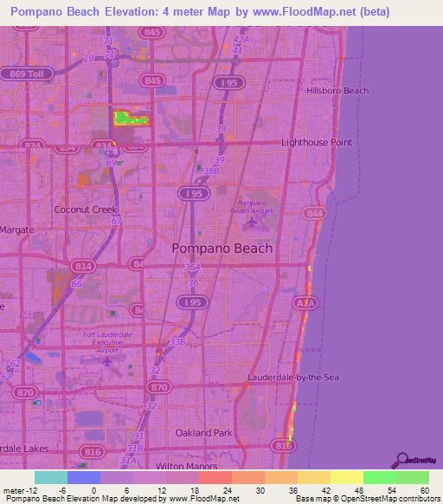This screenshot has width=443, height=504.
Task: Click the Margate label
Action: pyautogui.click(x=17, y=230)
